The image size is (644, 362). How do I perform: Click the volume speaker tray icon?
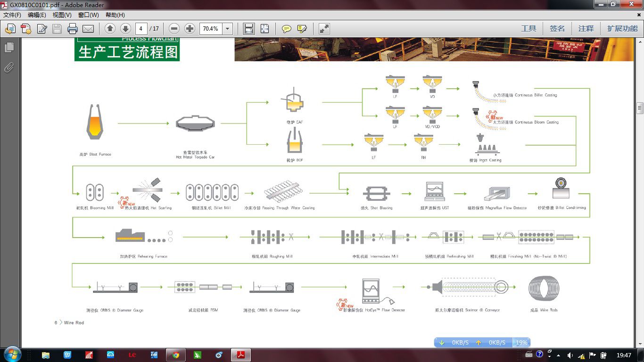[570, 355]
